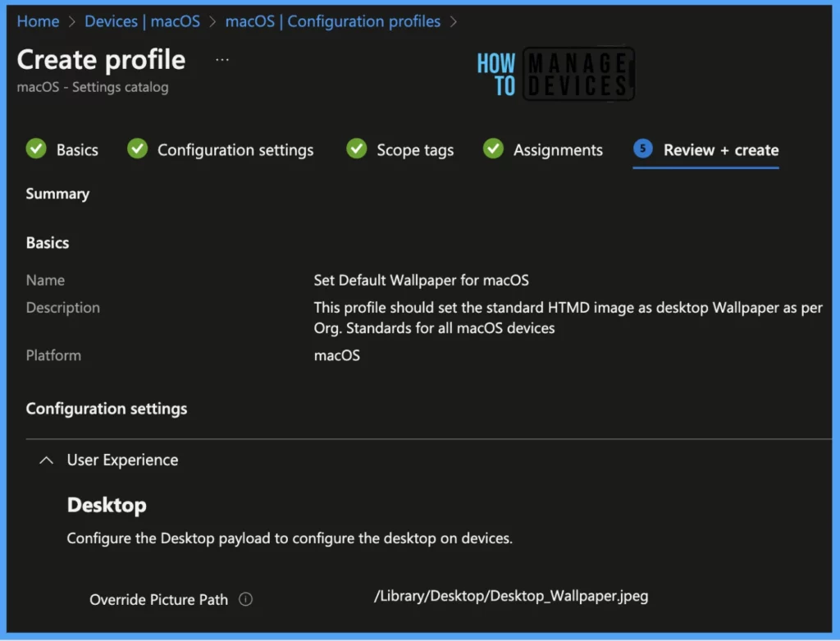Click green checkmark icon next to Basics
Image resolution: width=840 pixels, height=641 pixels.
[x=36, y=149]
